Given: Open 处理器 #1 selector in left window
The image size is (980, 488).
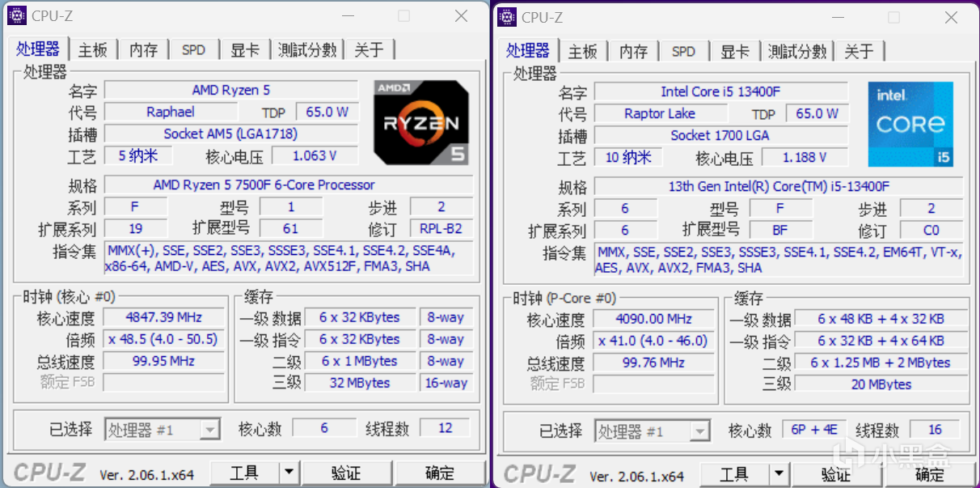Looking at the screenshot, I should 163,430.
